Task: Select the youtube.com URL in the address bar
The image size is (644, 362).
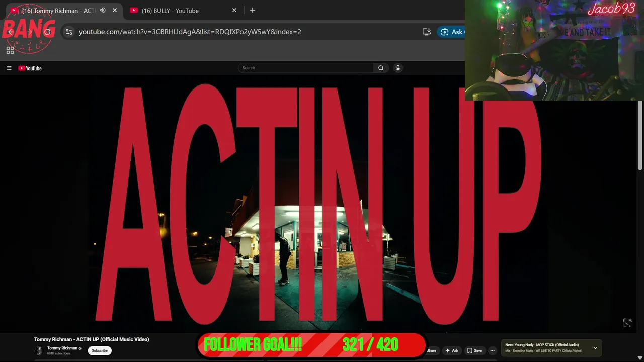Action: point(190,32)
